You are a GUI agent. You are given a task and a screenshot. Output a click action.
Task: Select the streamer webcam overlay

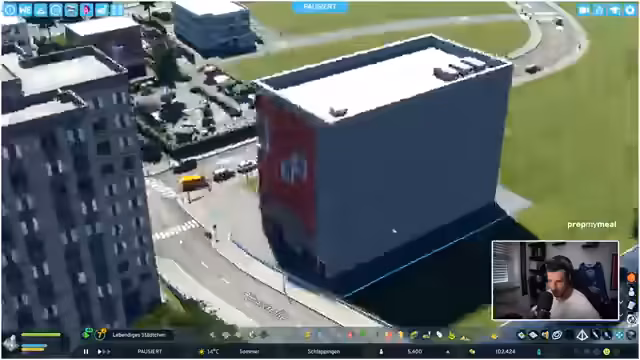(555, 280)
